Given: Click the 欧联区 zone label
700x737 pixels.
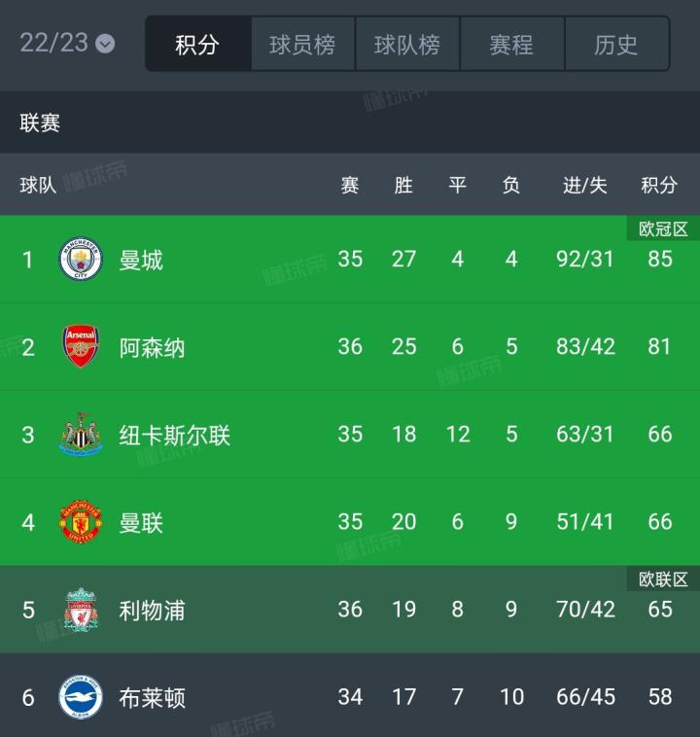Looking at the screenshot, I should click(x=663, y=579).
